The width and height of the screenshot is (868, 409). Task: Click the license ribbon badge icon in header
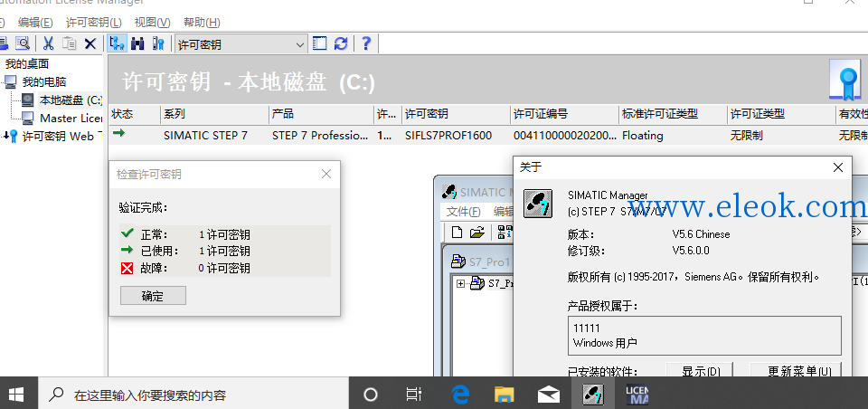pos(845,80)
